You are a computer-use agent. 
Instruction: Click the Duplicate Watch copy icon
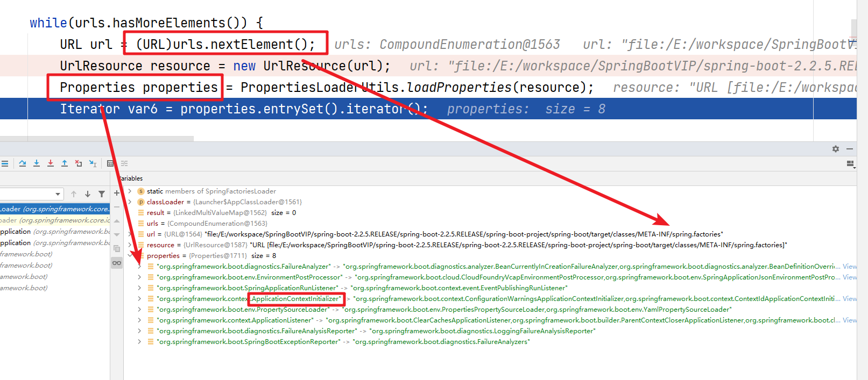117,249
